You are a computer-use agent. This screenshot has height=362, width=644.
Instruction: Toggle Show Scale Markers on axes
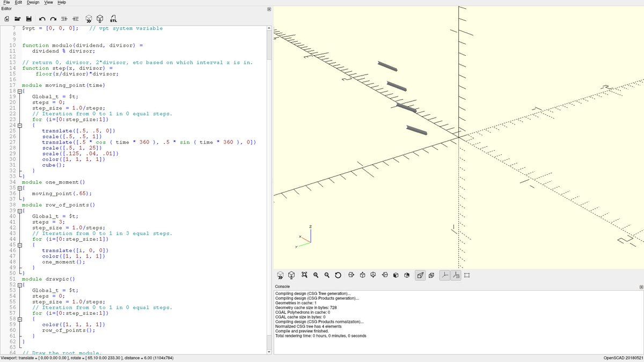tap(456, 275)
